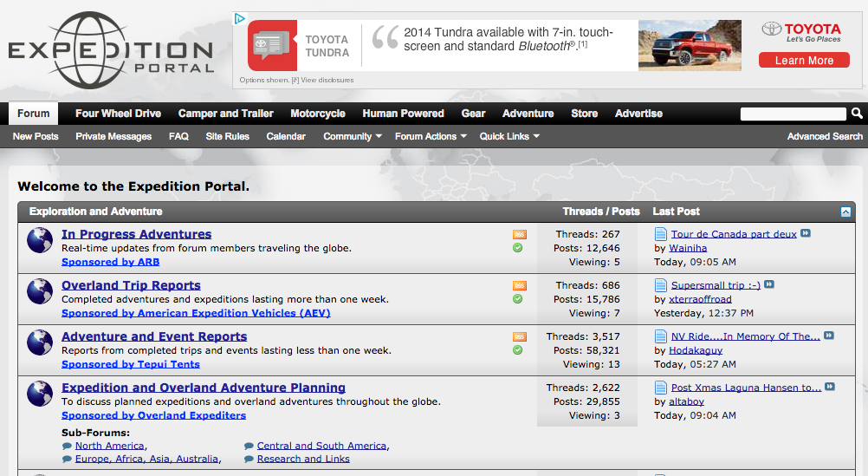
Task: Open the Central and South America sub-forum
Action: 321,446
